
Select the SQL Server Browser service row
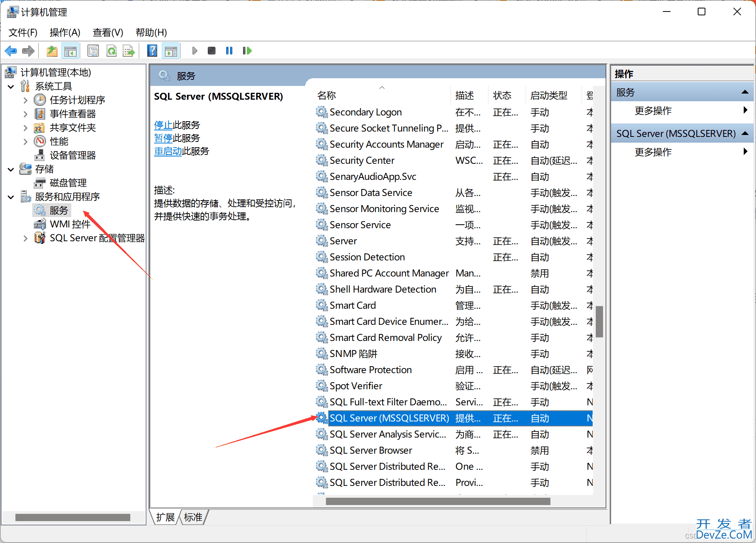point(370,450)
